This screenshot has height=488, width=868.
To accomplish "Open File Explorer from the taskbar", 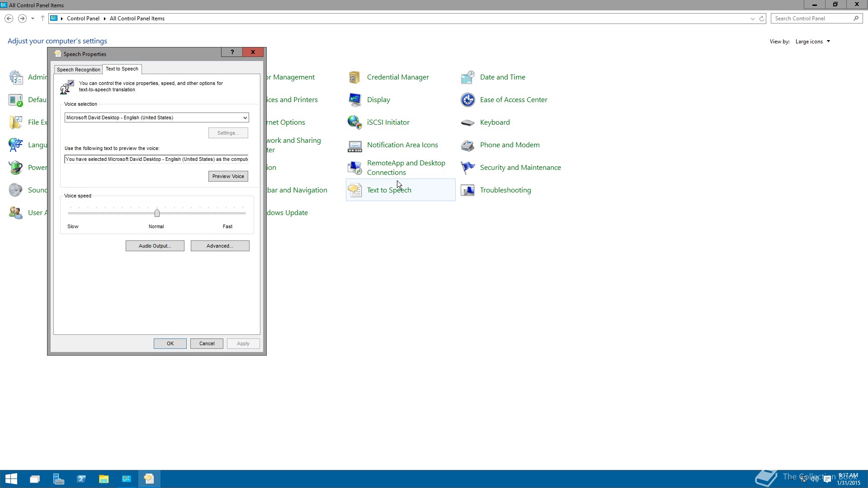I will point(104,479).
